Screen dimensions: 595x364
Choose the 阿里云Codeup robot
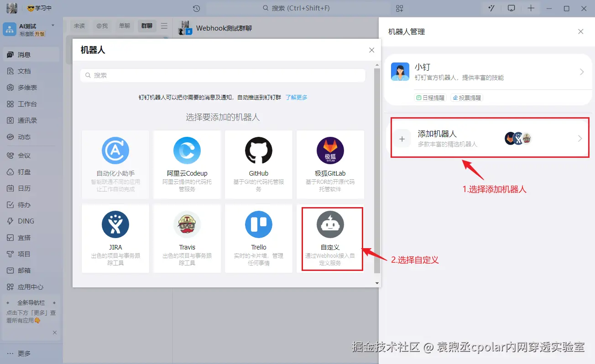[x=187, y=165]
